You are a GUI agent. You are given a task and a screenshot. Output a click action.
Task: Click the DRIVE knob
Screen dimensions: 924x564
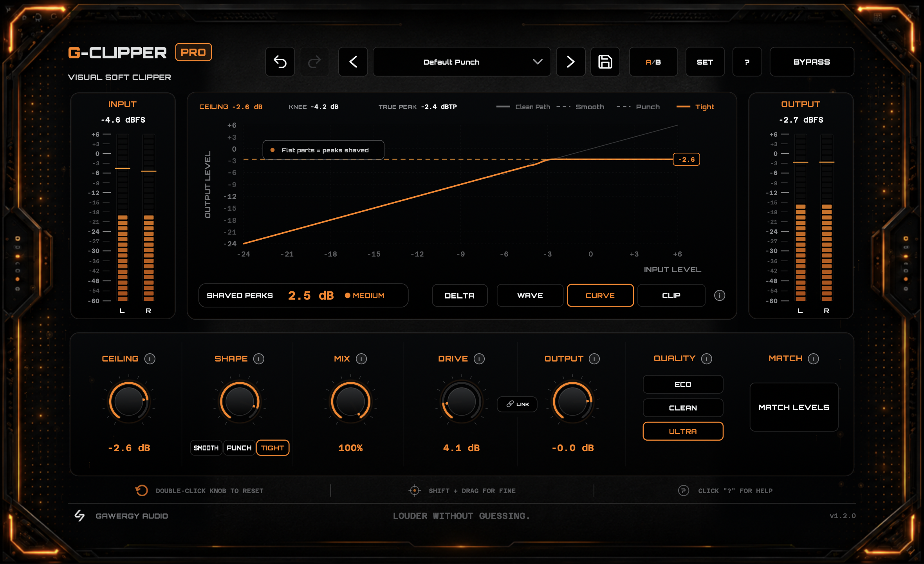pyautogui.click(x=462, y=401)
